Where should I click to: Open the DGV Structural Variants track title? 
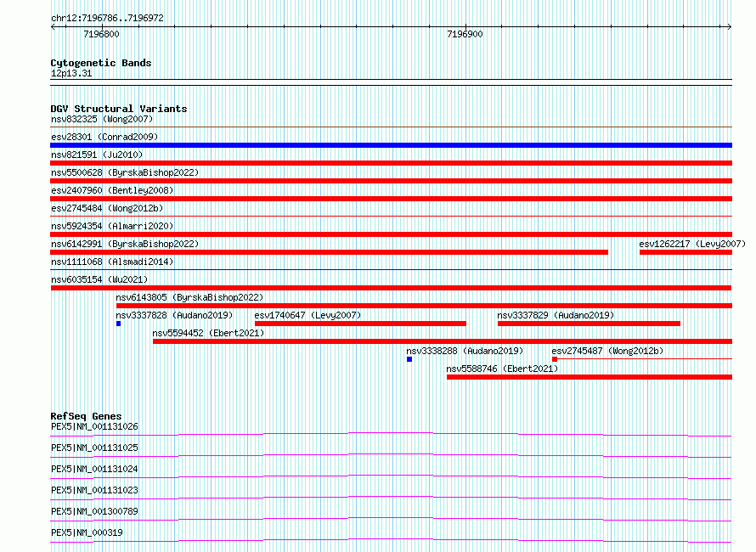click(119, 109)
